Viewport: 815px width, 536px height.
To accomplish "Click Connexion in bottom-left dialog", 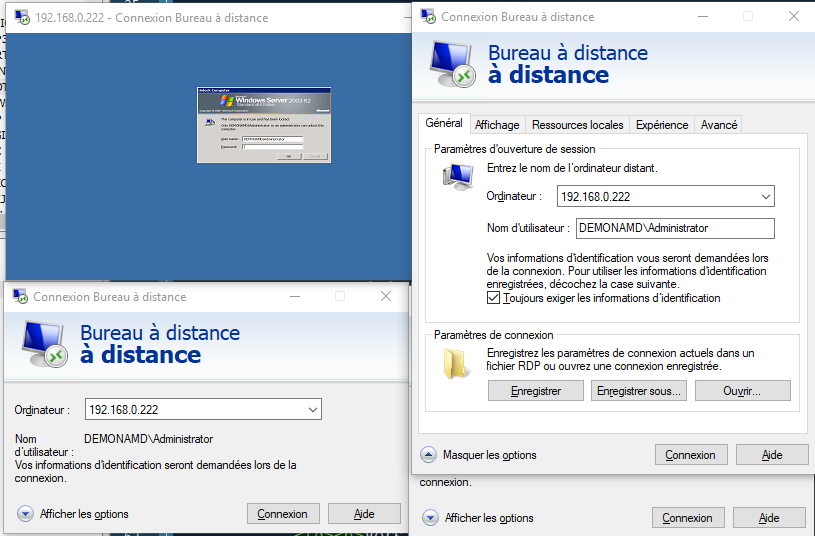I will pyautogui.click(x=283, y=514).
